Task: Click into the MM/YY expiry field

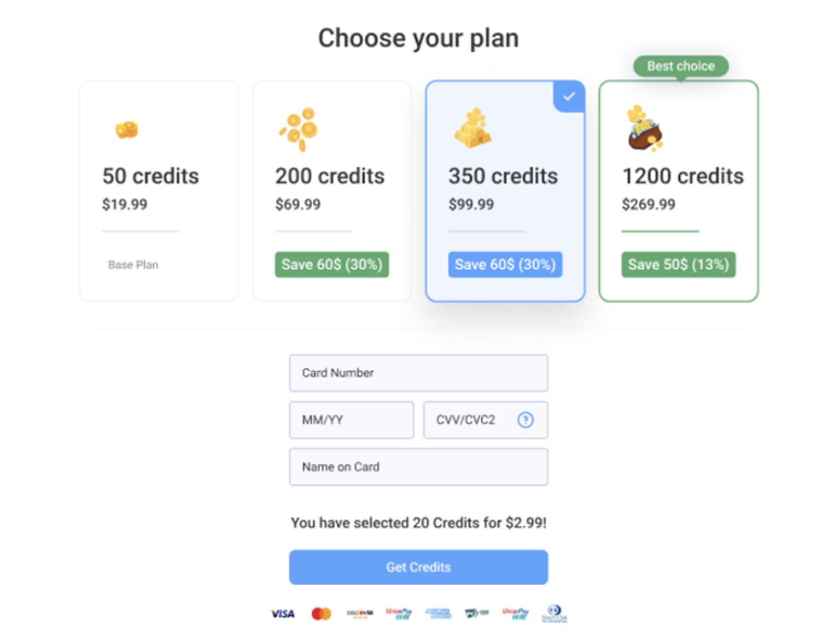Action: [351, 420]
